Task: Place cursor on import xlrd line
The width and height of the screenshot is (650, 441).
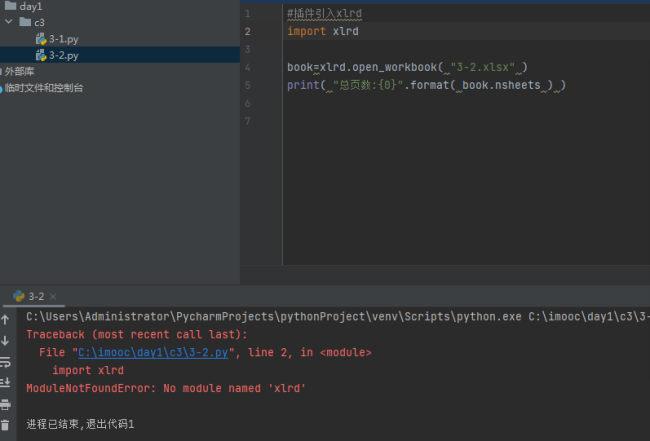Action: coord(322,32)
